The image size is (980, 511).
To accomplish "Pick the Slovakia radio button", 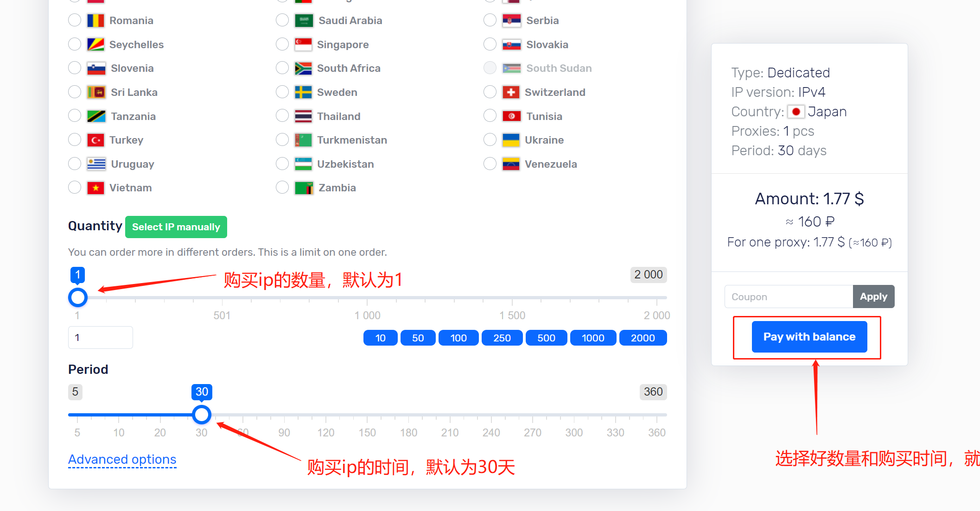I will click(490, 44).
